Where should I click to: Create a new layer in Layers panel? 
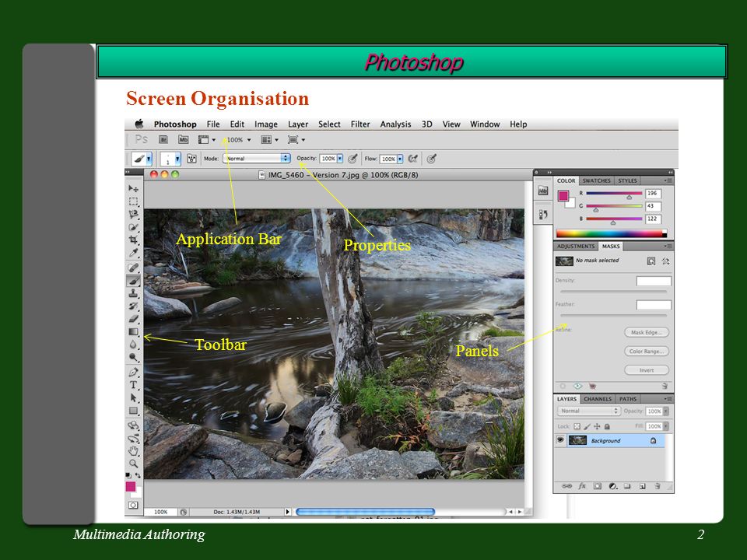coord(642,486)
